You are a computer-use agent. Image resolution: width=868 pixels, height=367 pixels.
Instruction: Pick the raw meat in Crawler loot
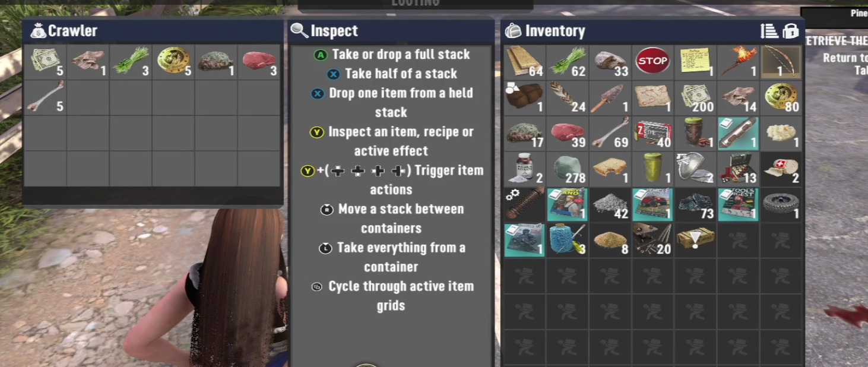259,62
